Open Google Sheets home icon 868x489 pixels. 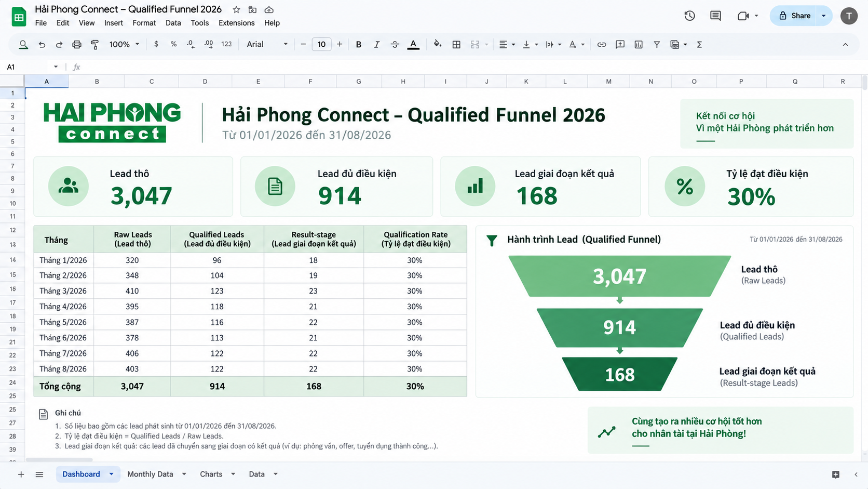(x=19, y=17)
